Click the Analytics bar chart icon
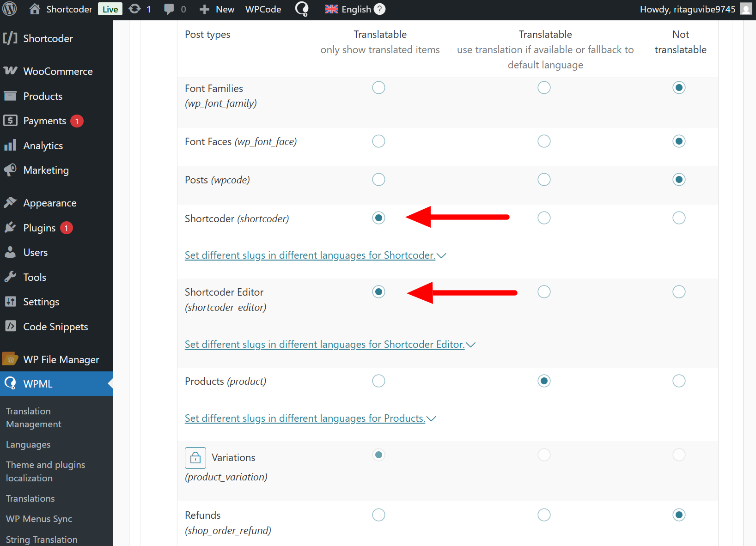The height and width of the screenshot is (546, 756). click(10, 146)
